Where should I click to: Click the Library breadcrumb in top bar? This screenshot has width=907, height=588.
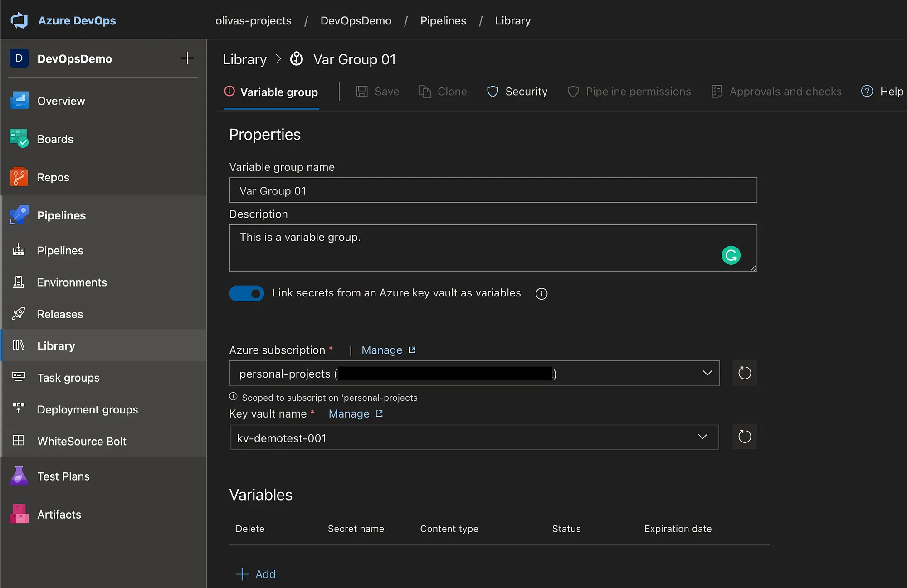(513, 21)
